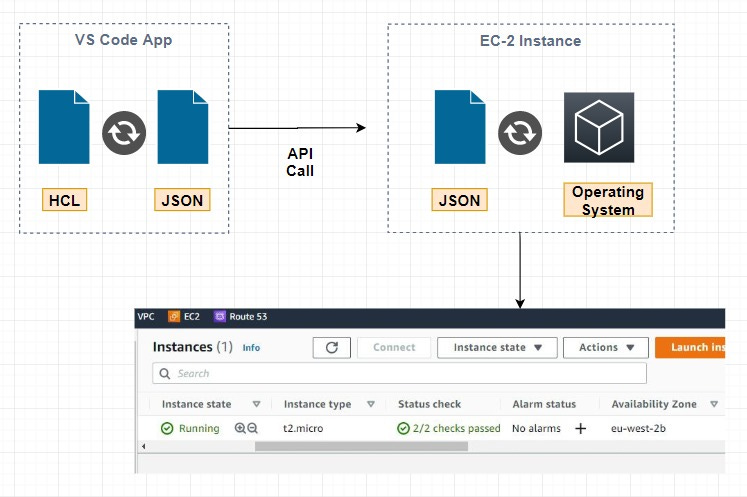Click the 2/2 checks passed check icon
Image resolution: width=747 pixels, height=497 pixels.
point(403,428)
